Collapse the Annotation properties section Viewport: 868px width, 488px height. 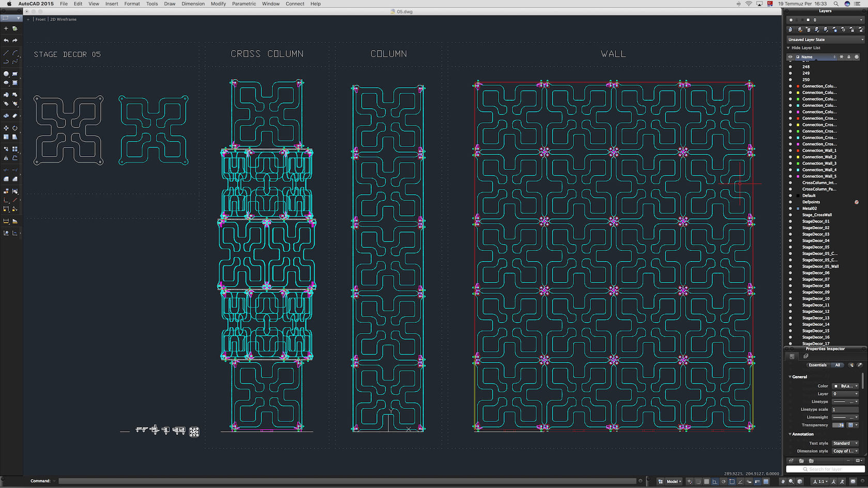[790, 434]
